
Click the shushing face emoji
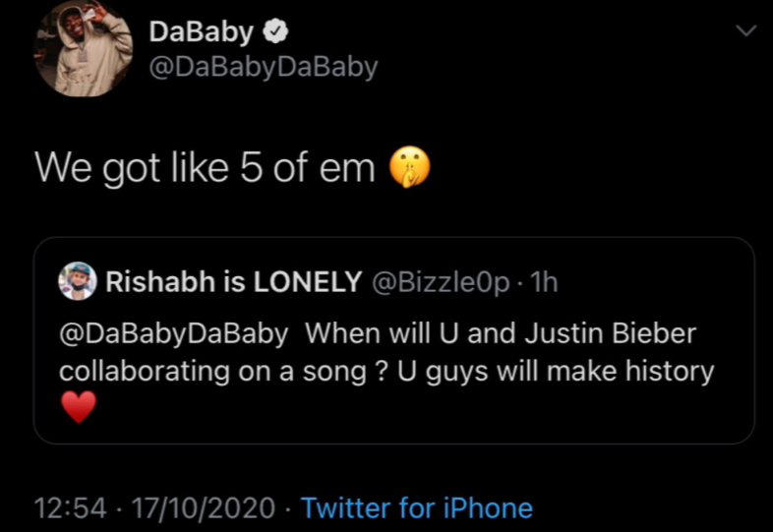(410, 168)
